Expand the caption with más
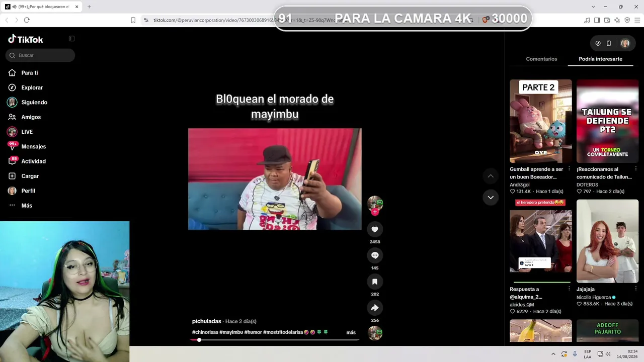The image size is (644, 362). [351, 332]
